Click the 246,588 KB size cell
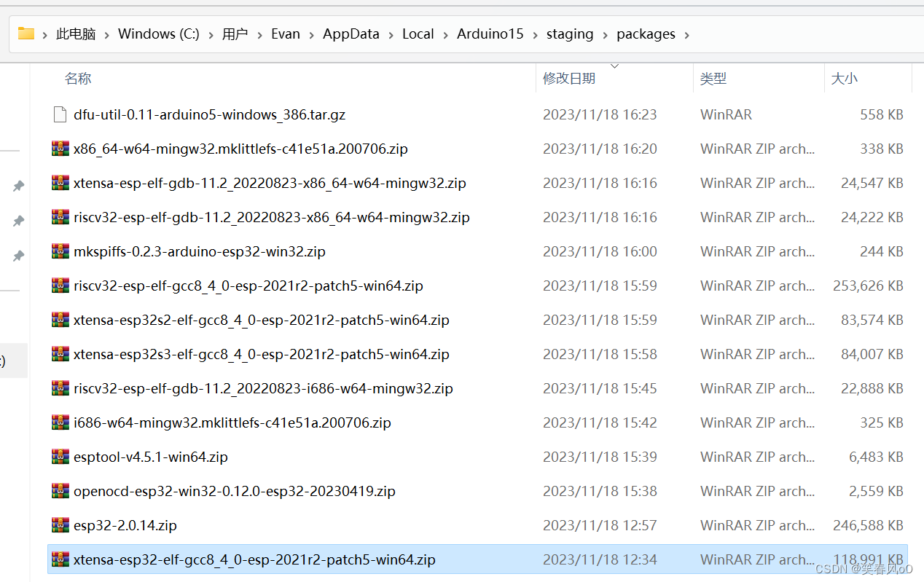The width and height of the screenshot is (924, 582). point(868,525)
